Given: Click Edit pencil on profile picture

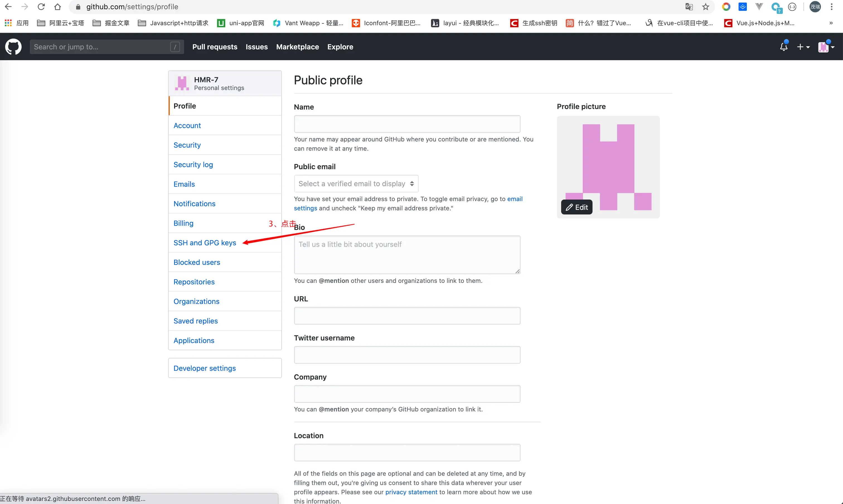Looking at the screenshot, I should [x=576, y=207].
